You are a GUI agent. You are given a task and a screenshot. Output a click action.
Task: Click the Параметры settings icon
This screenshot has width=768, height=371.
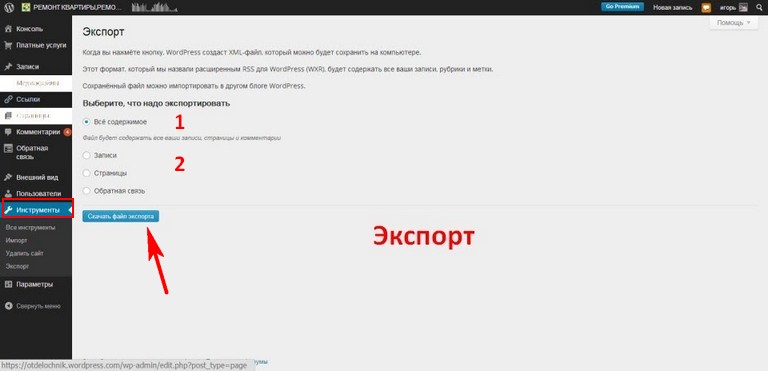tap(8, 284)
